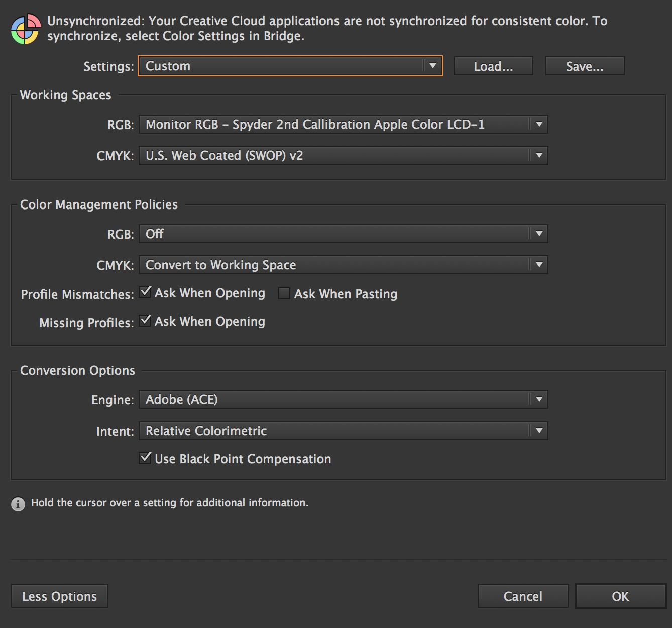
Task: Click the Working Spaces group title
Action: (x=66, y=95)
